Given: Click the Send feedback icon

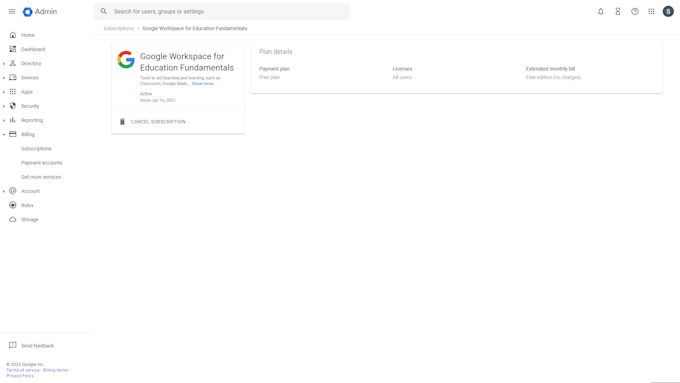Looking at the screenshot, I should pyautogui.click(x=13, y=345).
